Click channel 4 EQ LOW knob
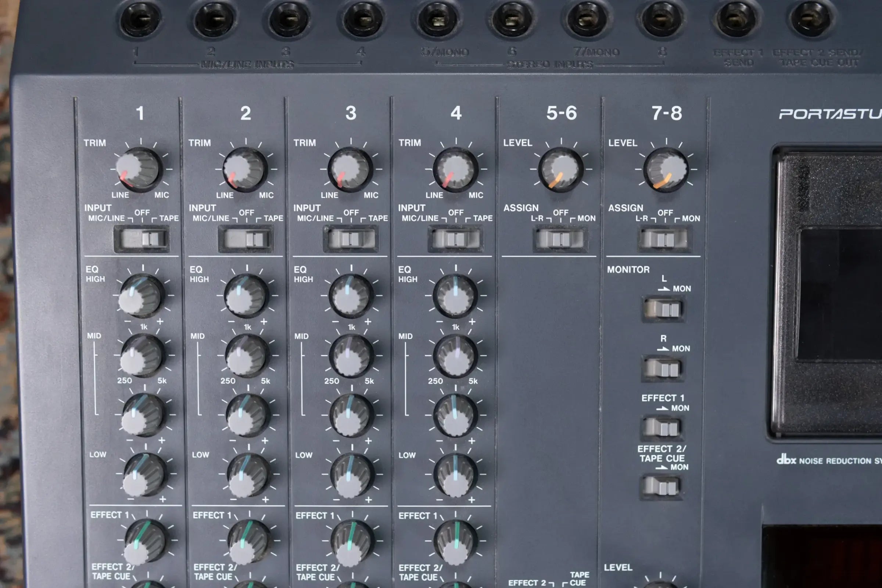The image size is (882, 588). point(456,475)
